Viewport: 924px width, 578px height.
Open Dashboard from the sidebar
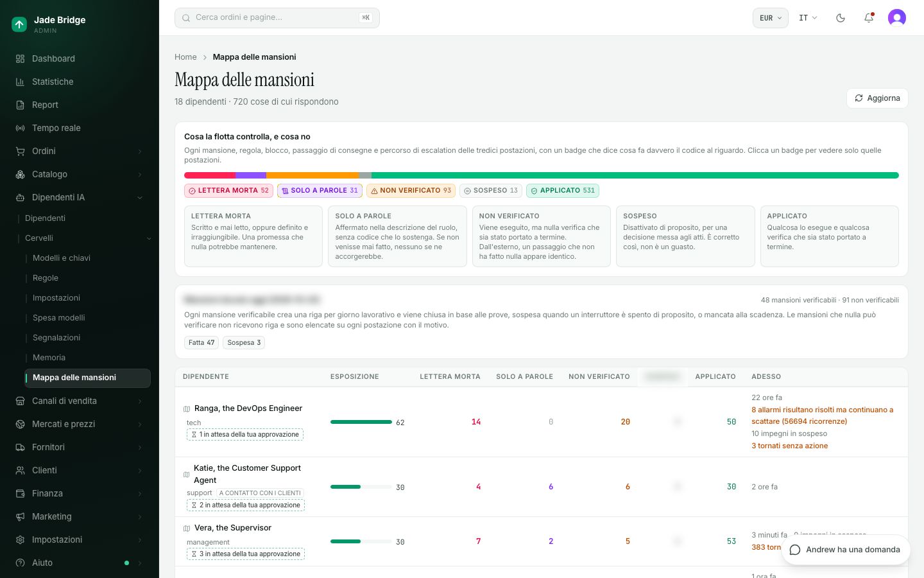[x=80, y=58]
